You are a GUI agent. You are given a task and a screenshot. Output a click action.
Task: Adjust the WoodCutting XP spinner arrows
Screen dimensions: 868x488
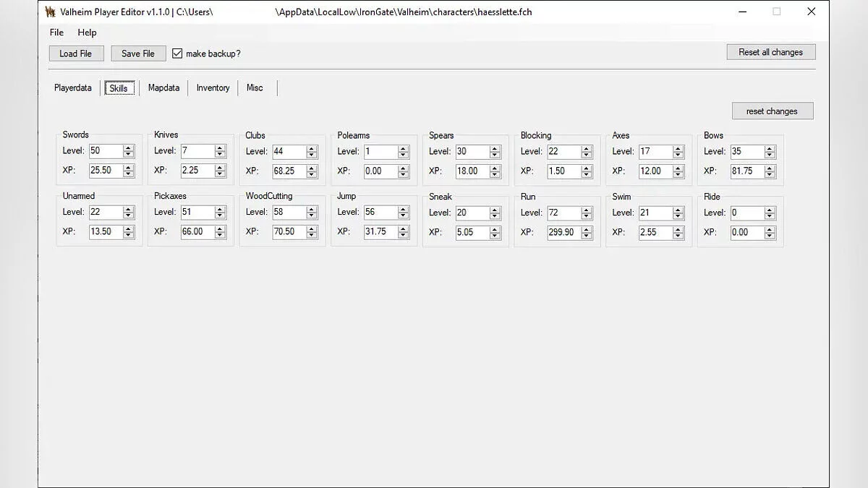click(312, 232)
